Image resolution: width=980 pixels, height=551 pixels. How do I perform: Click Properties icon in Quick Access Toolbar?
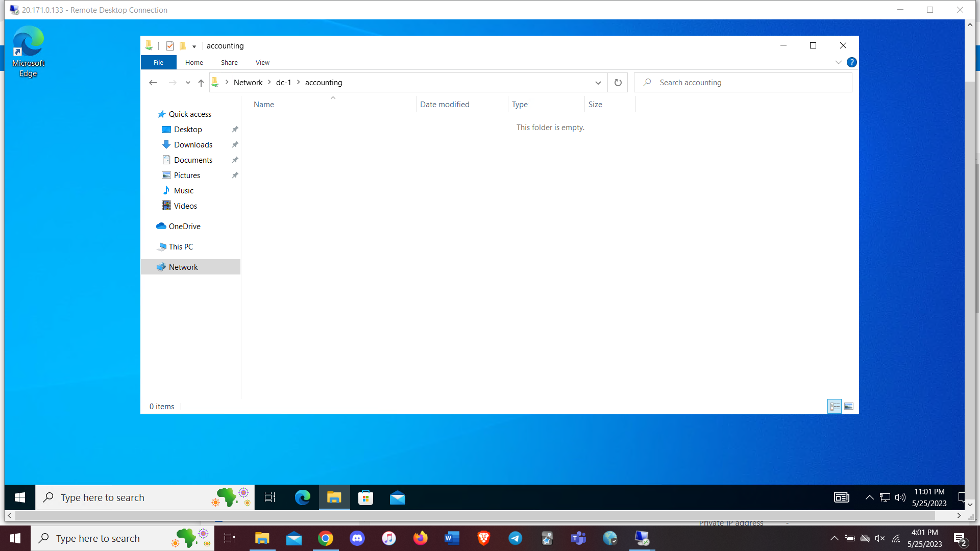[x=170, y=46]
